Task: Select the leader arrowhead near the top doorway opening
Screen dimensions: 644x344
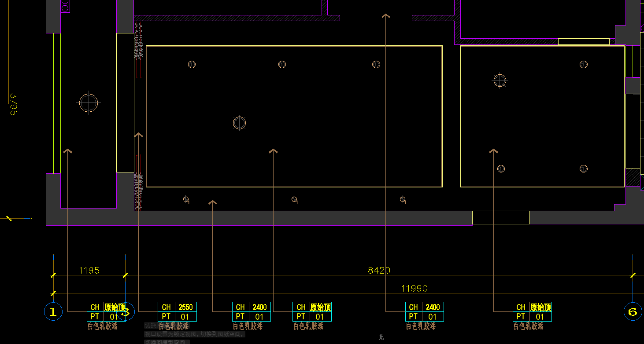Action: pos(386,16)
